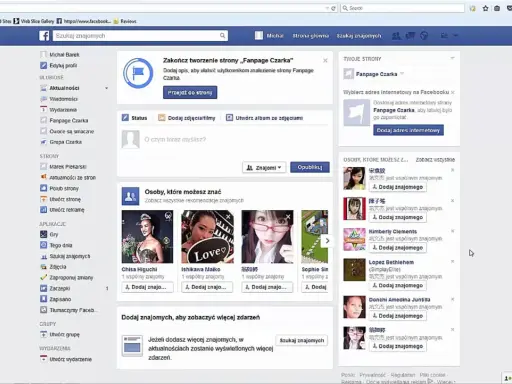Viewport: 512px width, 384px height.
Task: Select Dodaj zdjęcia/filmy tab
Action: [x=187, y=118]
